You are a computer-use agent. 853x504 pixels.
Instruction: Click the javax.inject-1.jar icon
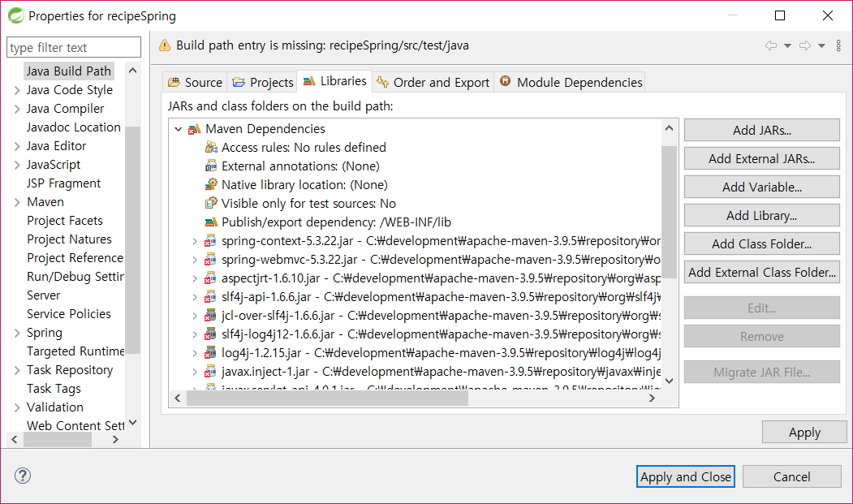[210, 372]
